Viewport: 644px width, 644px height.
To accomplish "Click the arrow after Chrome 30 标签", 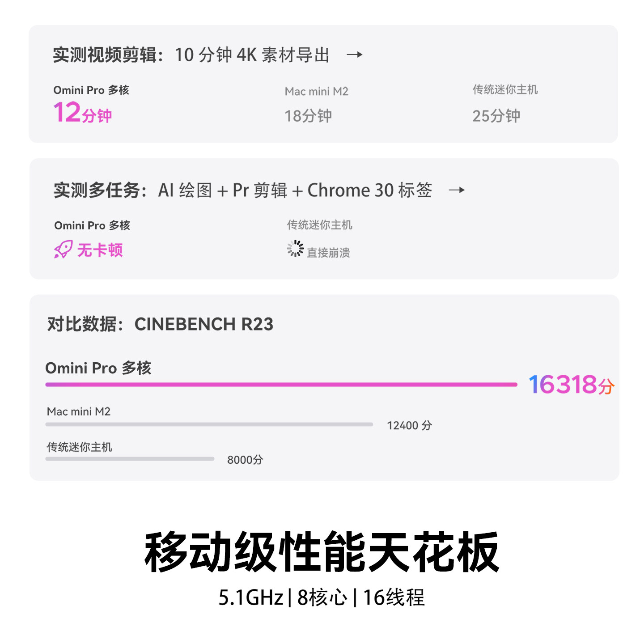I will pyautogui.click(x=457, y=190).
